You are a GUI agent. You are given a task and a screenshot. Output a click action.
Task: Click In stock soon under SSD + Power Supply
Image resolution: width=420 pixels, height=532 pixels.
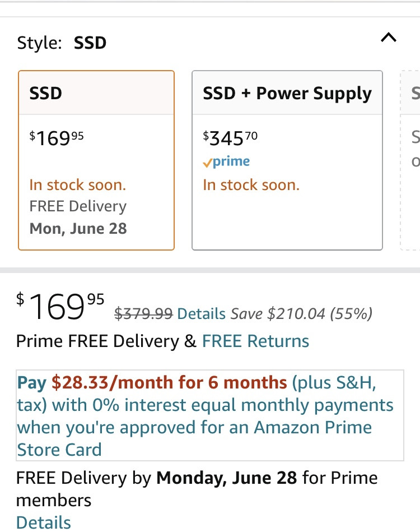pos(251,185)
